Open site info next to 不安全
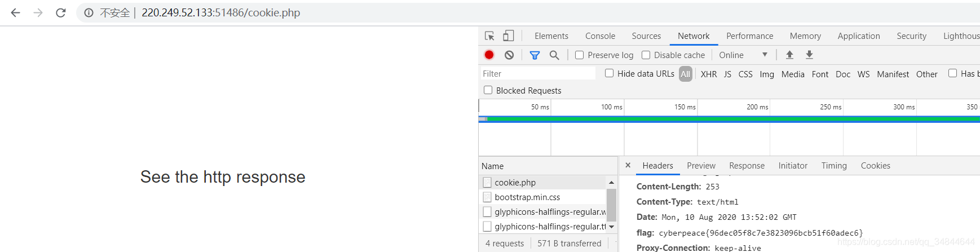This screenshot has height=252, width=980. tap(89, 12)
